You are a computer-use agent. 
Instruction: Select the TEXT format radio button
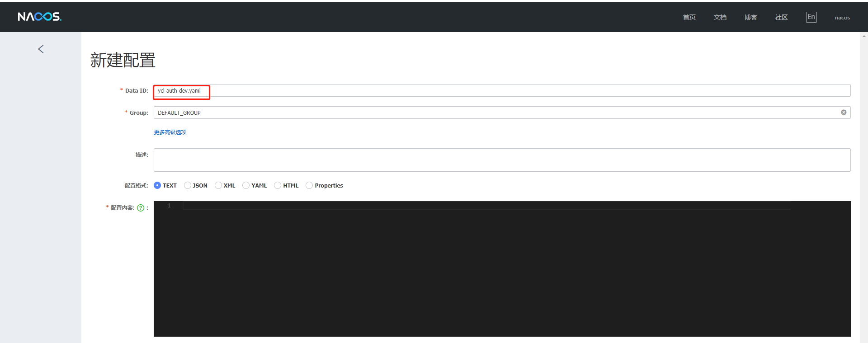pyautogui.click(x=157, y=185)
